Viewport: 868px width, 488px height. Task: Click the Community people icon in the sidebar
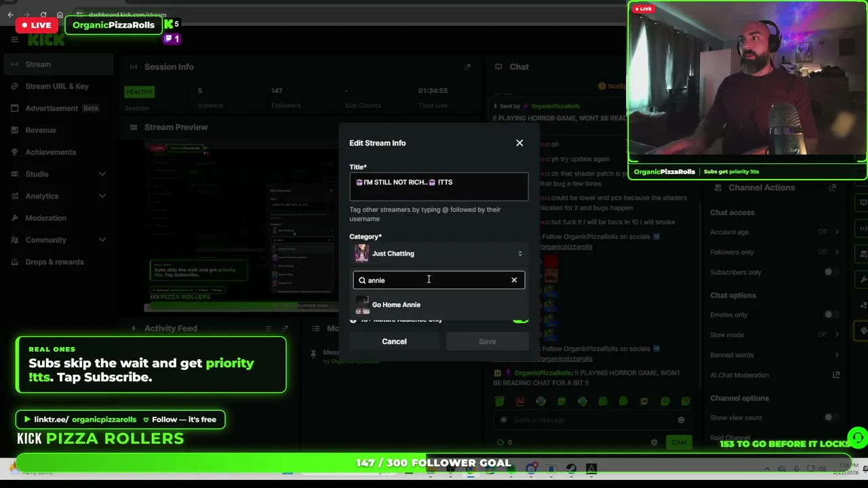point(14,240)
